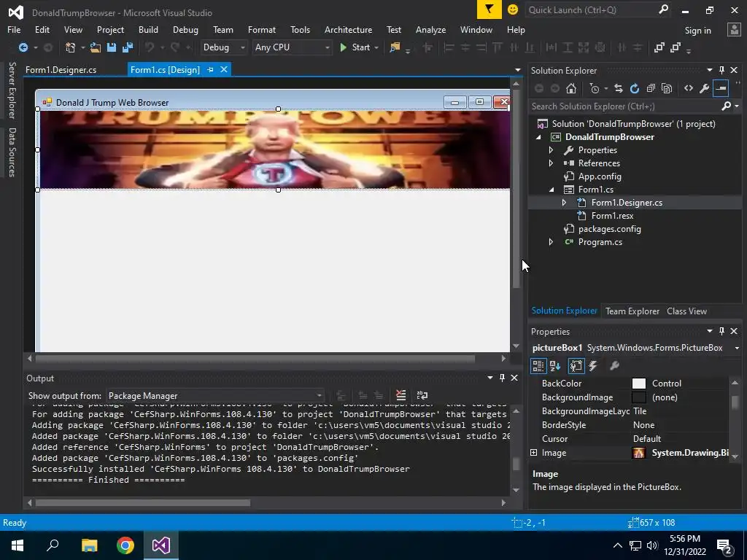Click the Solution Explorer Properties wrench icon
Viewport: 747px width, 560px height.
tap(704, 88)
